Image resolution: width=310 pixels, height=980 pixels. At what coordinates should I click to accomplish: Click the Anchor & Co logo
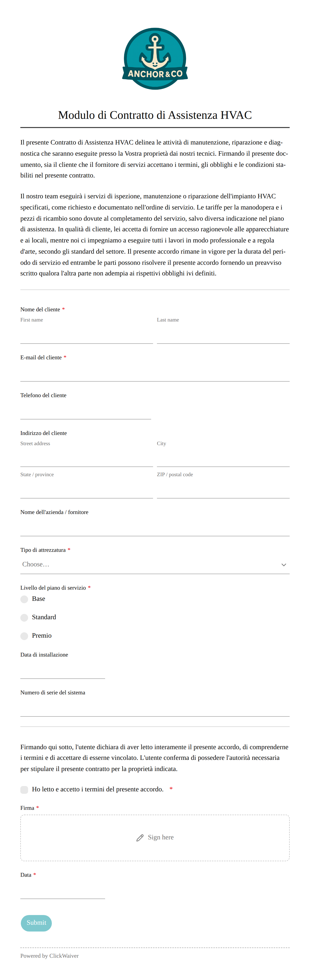[x=155, y=59]
